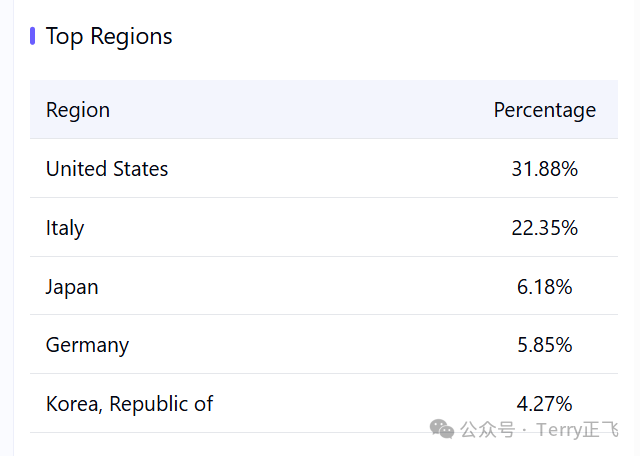Click the 公众号 watermark label
This screenshot has width=640, height=456.
click(x=488, y=429)
